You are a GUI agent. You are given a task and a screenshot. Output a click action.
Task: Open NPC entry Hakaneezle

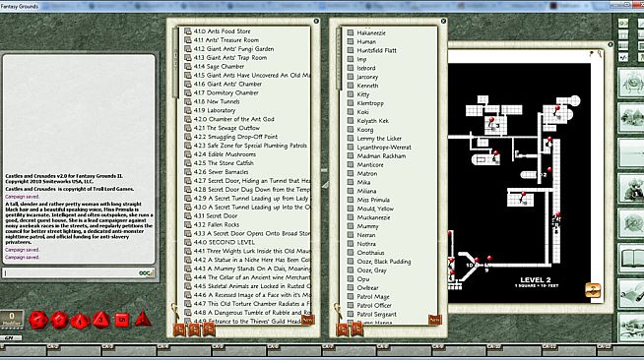pos(371,32)
